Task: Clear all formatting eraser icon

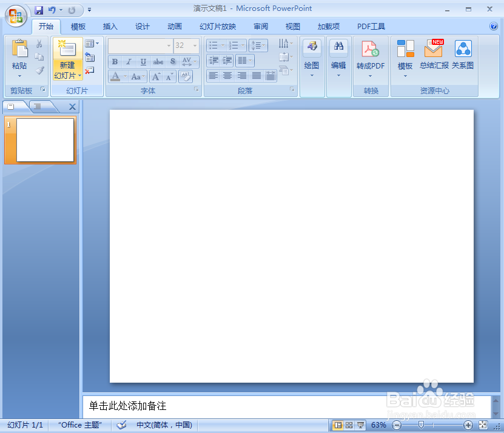Action: point(186,76)
